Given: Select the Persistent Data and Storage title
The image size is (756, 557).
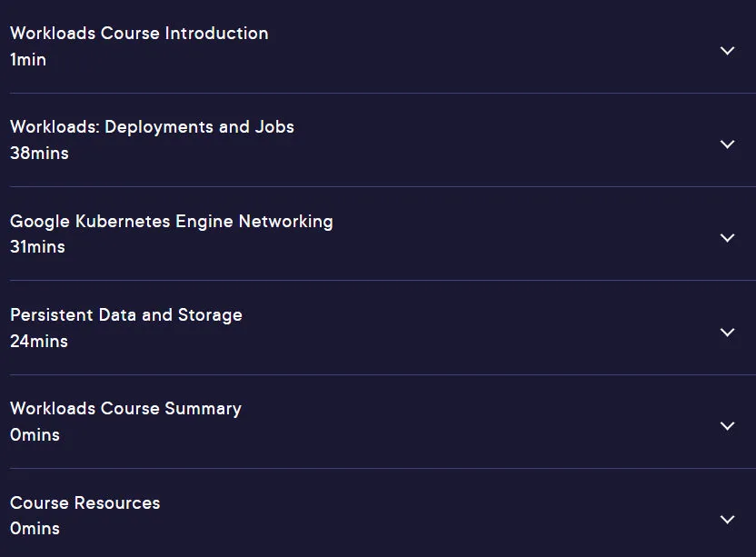Looking at the screenshot, I should (126, 315).
